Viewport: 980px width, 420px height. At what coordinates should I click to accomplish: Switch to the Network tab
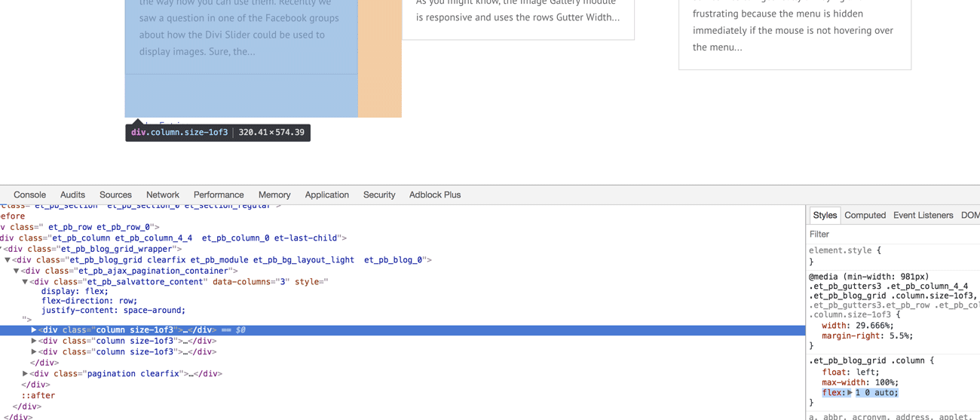(x=162, y=195)
